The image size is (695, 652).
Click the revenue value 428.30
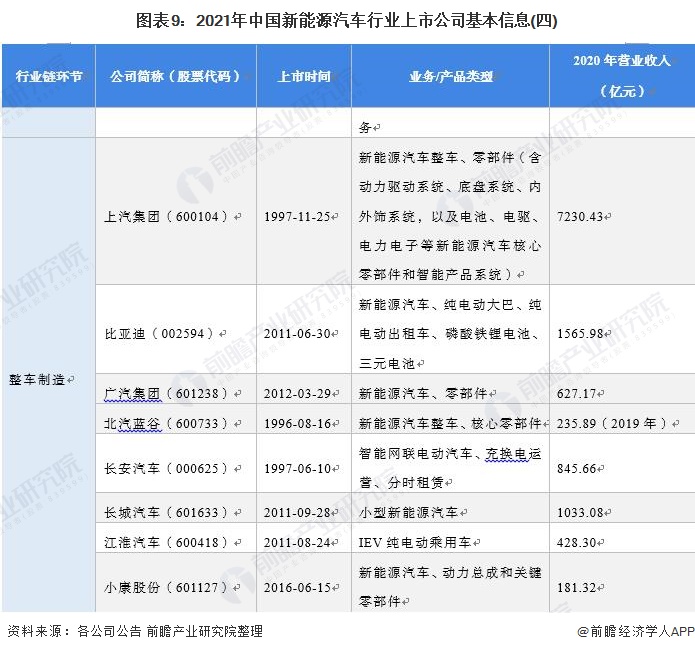577,542
